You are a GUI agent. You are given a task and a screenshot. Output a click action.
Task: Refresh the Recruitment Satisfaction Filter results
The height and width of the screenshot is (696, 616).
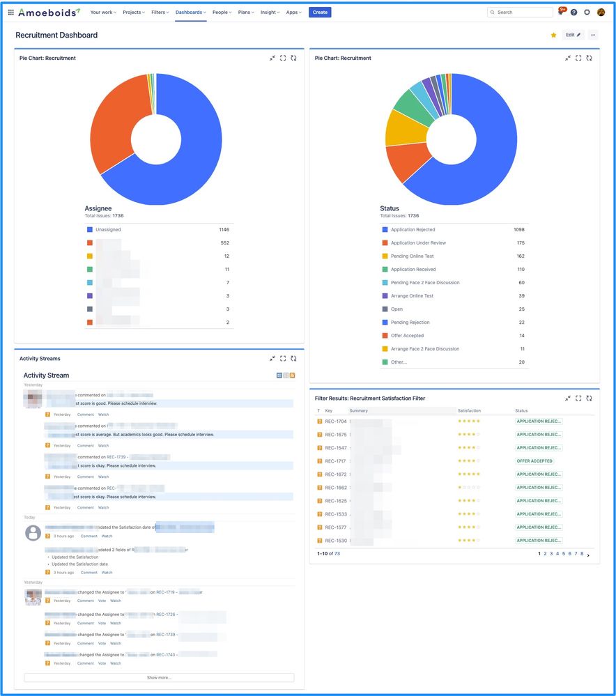589,398
